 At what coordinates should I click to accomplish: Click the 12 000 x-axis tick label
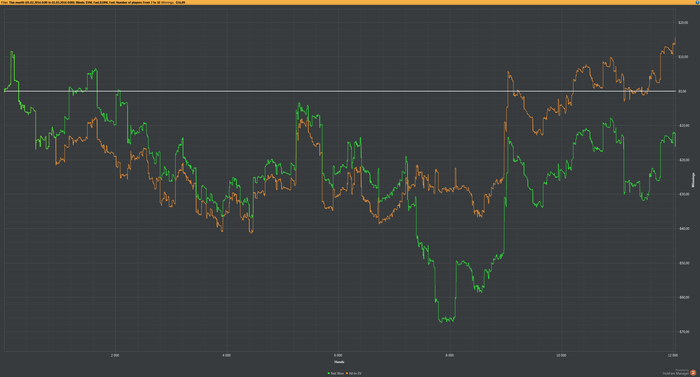tap(673, 356)
